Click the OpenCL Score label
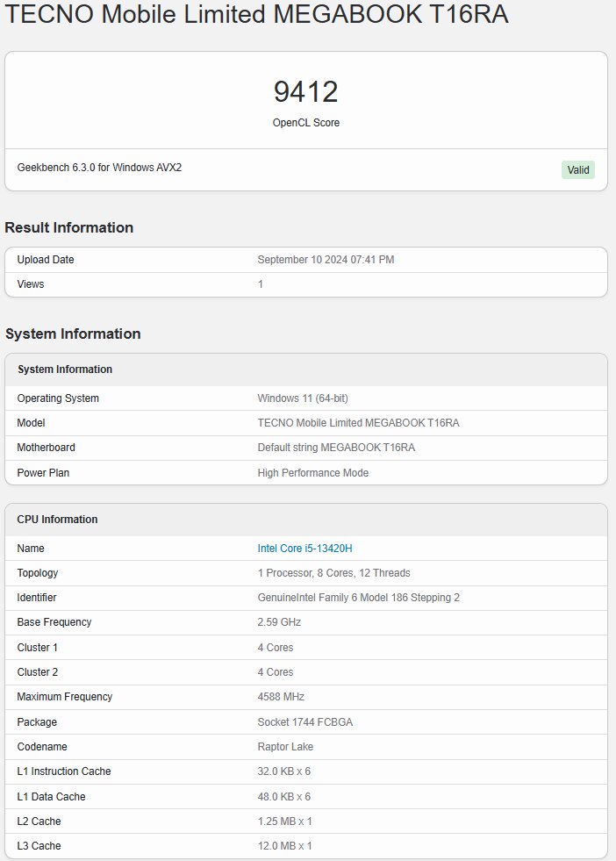Viewport: 616px width, 861px height. pos(305,123)
